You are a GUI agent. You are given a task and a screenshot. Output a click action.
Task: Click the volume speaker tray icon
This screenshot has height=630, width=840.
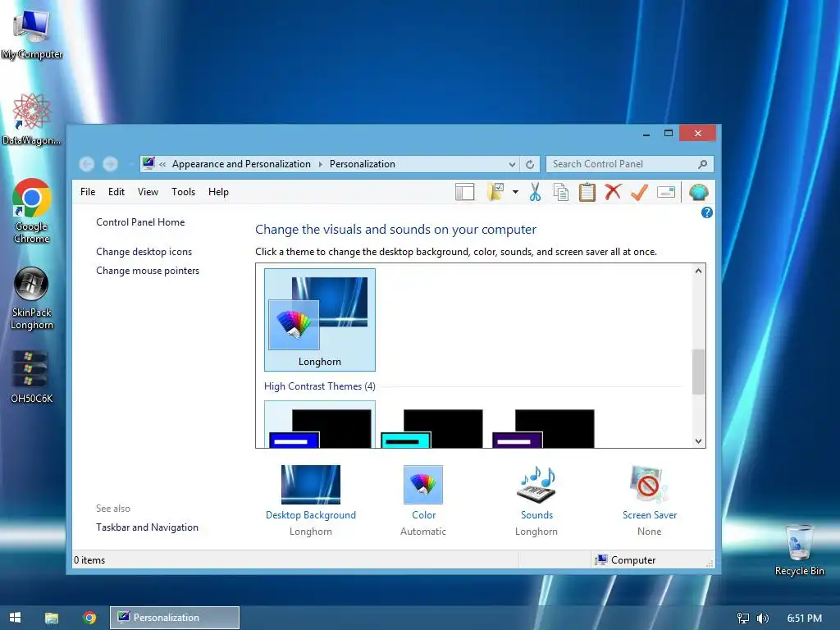pos(762,619)
